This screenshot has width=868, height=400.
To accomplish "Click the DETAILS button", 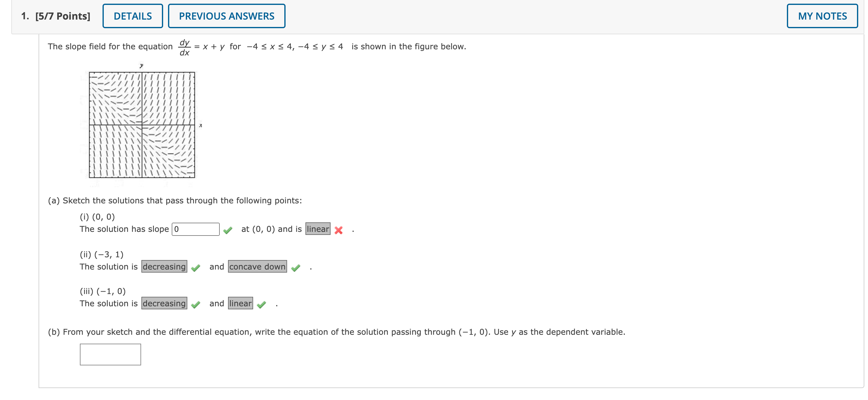I will click(x=133, y=16).
